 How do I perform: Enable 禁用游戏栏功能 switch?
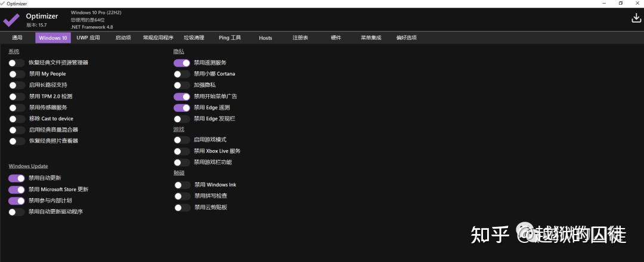(x=181, y=162)
